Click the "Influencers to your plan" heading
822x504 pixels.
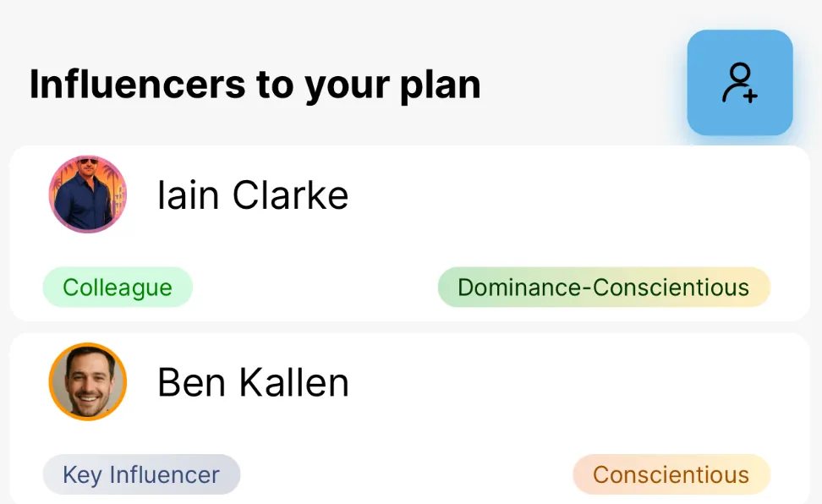click(x=255, y=85)
